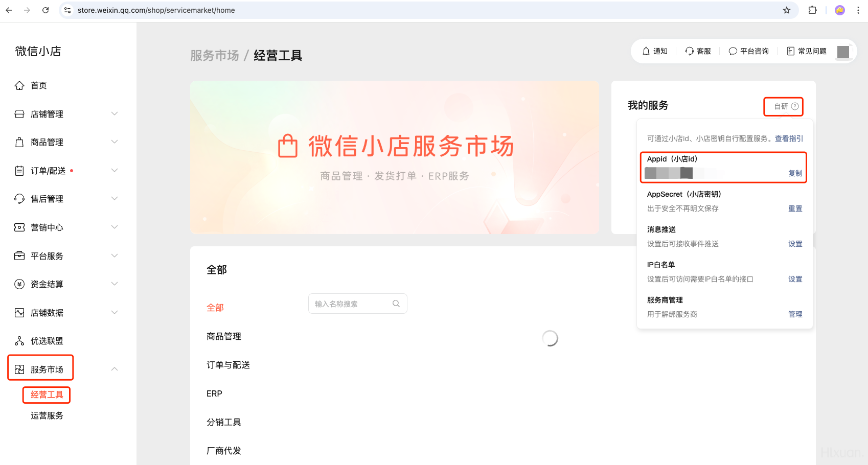Open the Chrome profile avatar
This screenshot has width=868, height=465.
[839, 10]
